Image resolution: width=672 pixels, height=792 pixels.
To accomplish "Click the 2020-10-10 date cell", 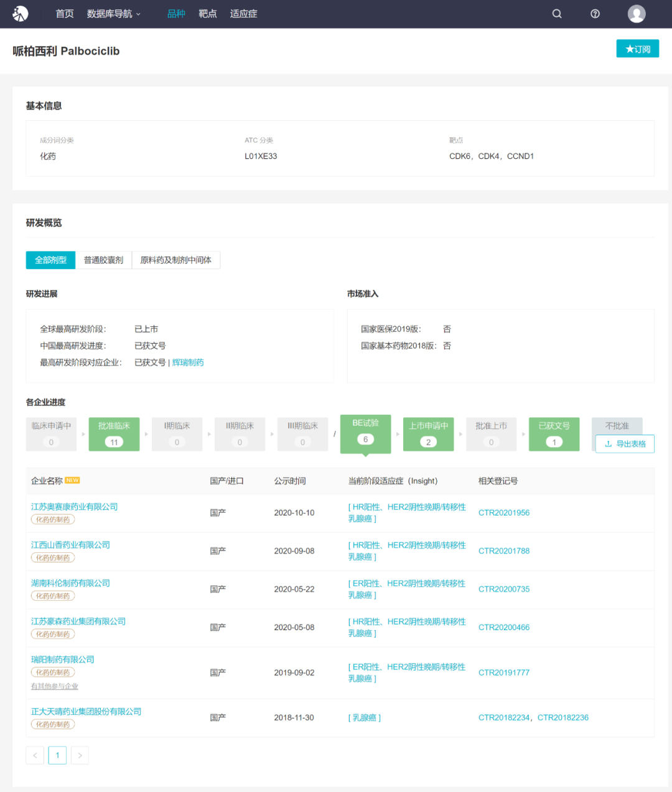I will coord(294,513).
